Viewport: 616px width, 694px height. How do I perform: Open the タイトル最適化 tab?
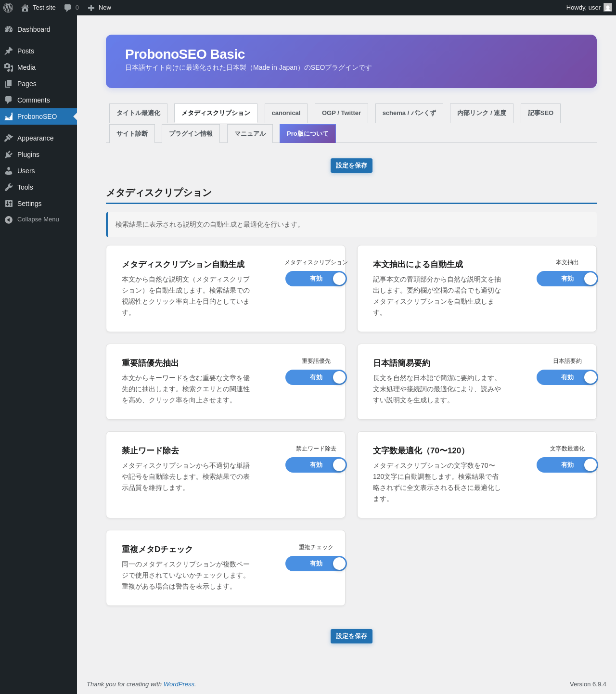[138, 113]
